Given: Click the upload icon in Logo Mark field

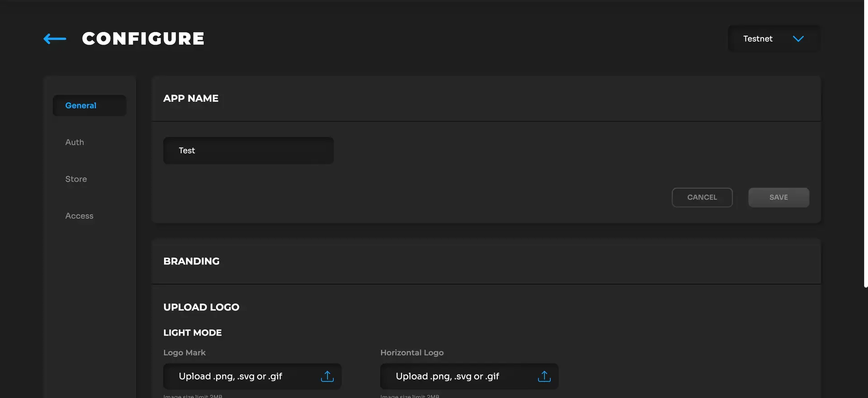Looking at the screenshot, I should coord(327,376).
